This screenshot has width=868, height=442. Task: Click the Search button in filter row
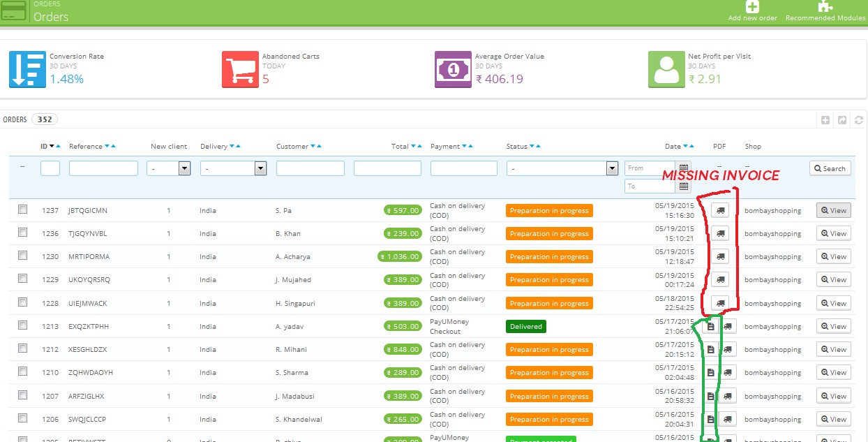(x=830, y=168)
